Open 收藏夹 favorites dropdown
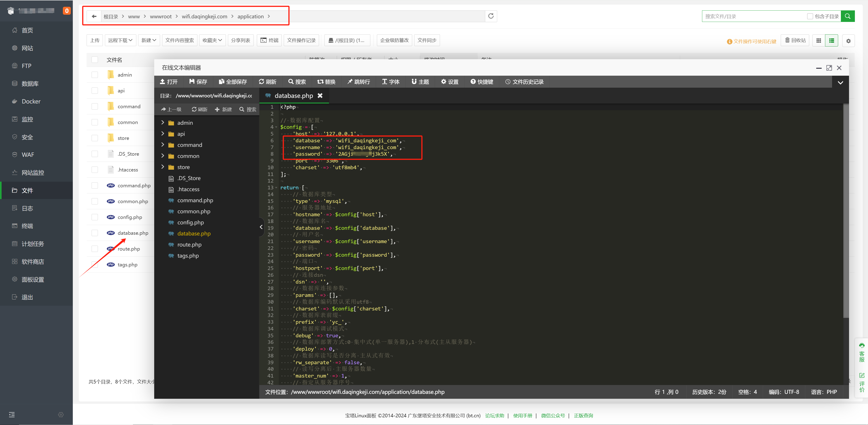Viewport: 868px width, 425px height. point(212,40)
